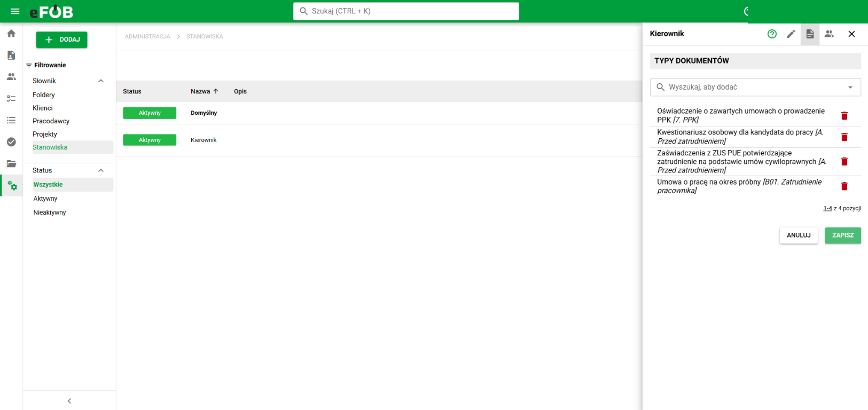868x410 pixels.
Task: Open the checklist tasks icon in sidebar
Action: pyautogui.click(x=11, y=99)
